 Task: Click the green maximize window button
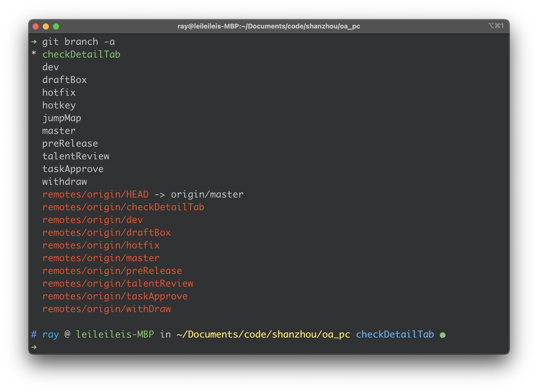(x=56, y=26)
